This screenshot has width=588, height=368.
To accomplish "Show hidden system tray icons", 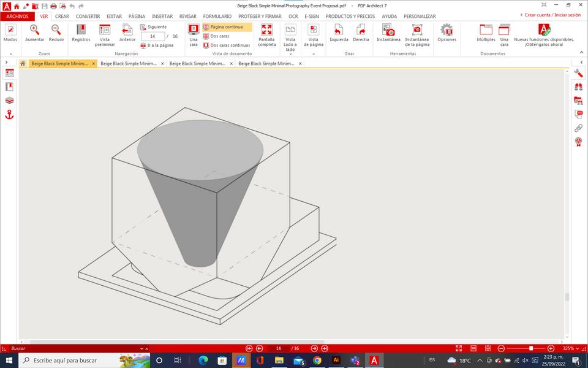I will (x=480, y=360).
